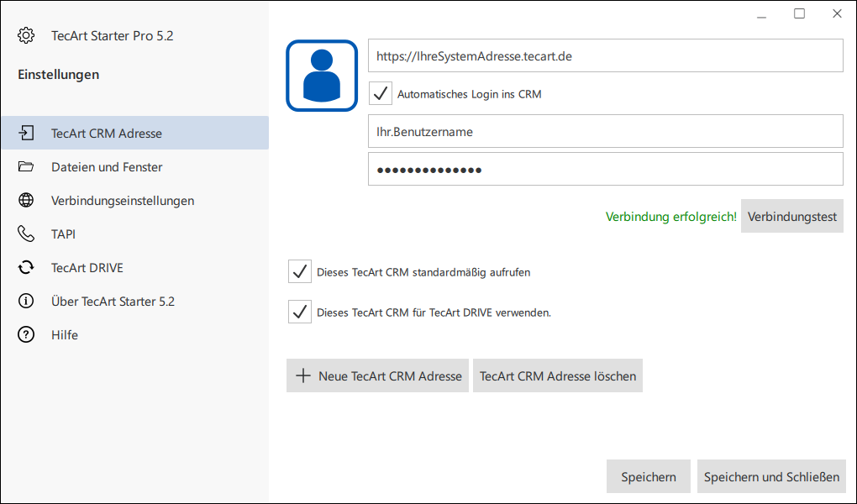Screen dimensions: 857x504
Task: Click the plus icon on Neue TecArt CRM Adresse
Action: click(302, 375)
